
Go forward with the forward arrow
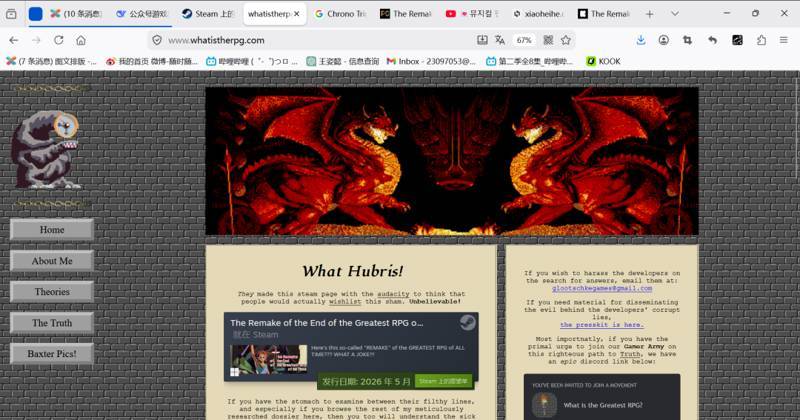pyautogui.click(x=36, y=40)
